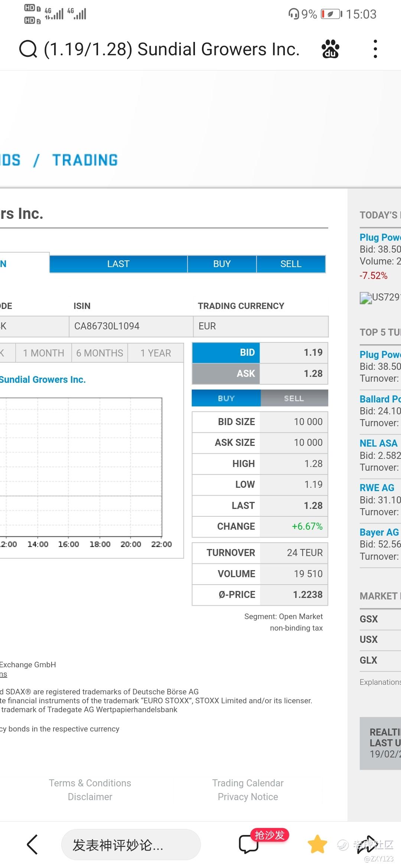Image resolution: width=401 pixels, height=868 pixels.
Task: Click the HIGH row value 1.28
Action: point(313,464)
